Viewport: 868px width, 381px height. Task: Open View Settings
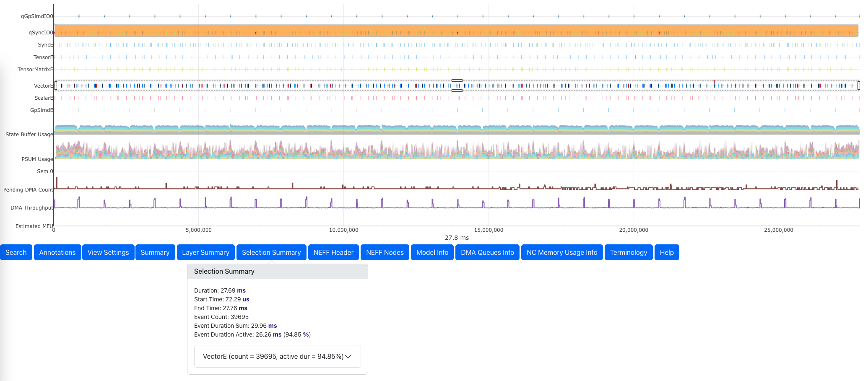pyautogui.click(x=108, y=252)
